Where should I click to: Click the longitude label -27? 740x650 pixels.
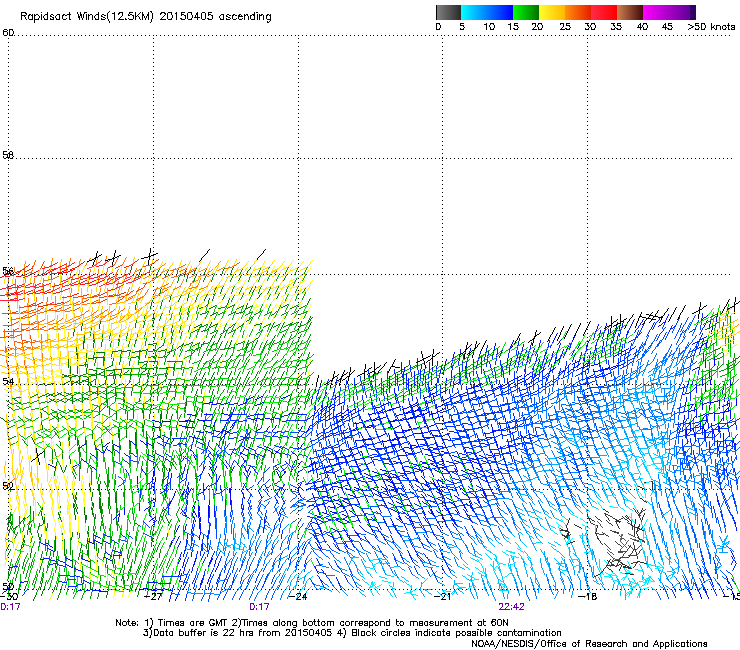pos(153,597)
